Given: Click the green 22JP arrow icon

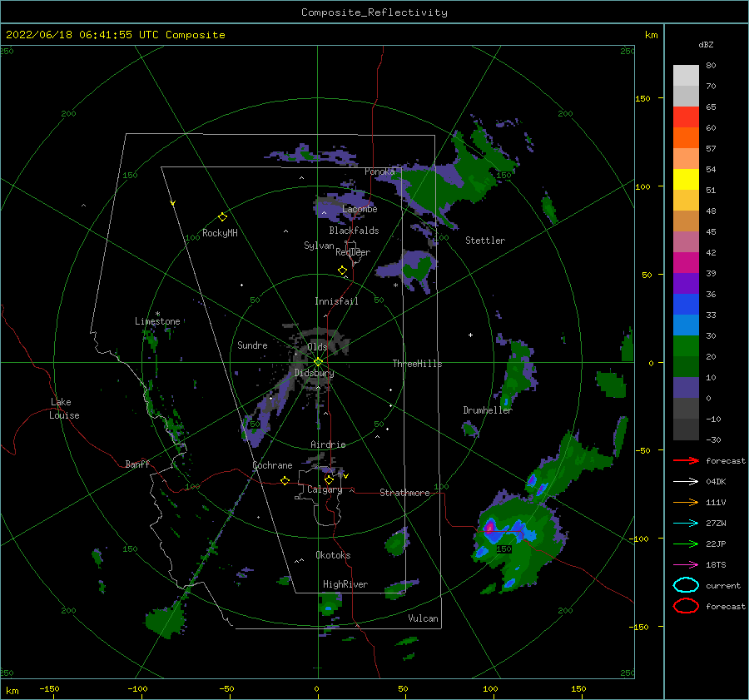Looking at the screenshot, I should (x=686, y=544).
